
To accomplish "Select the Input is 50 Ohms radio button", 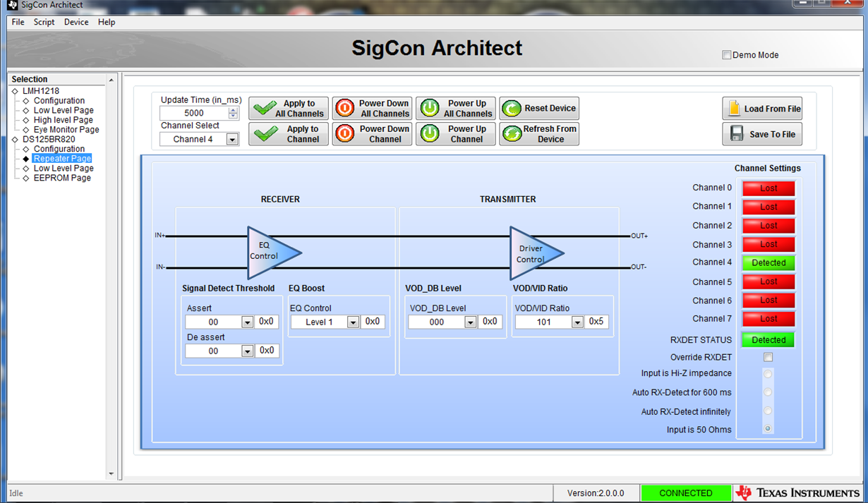I will pos(768,429).
